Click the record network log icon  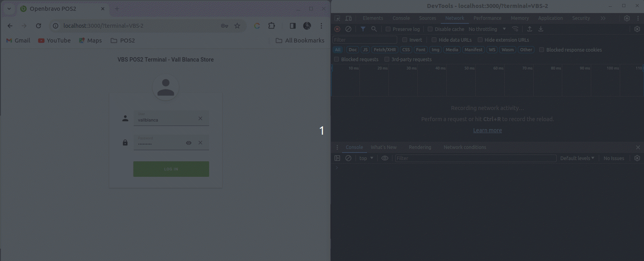pos(337,29)
